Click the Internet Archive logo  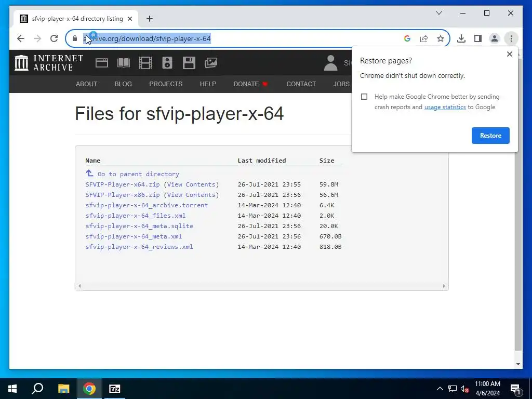click(x=49, y=63)
